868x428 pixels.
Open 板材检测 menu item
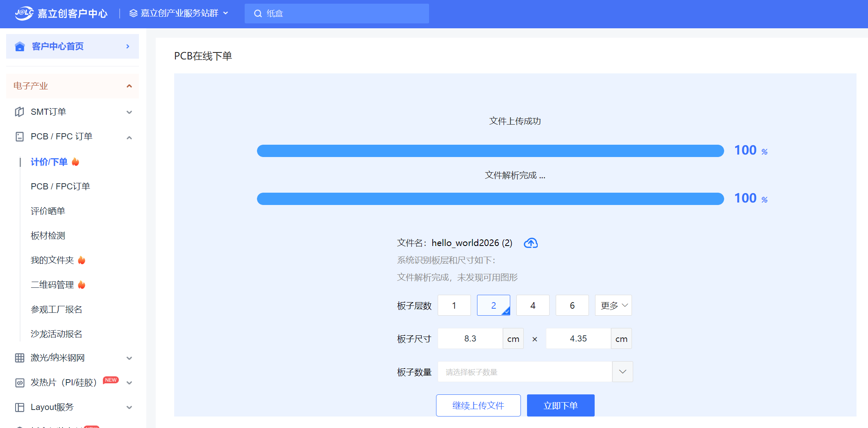click(x=48, y=236)
